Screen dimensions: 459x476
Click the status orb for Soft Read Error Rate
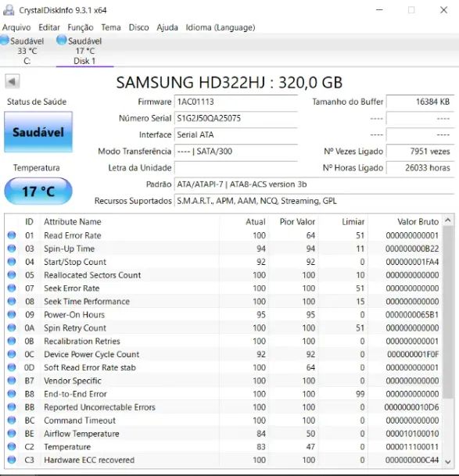tap(12, 367)
